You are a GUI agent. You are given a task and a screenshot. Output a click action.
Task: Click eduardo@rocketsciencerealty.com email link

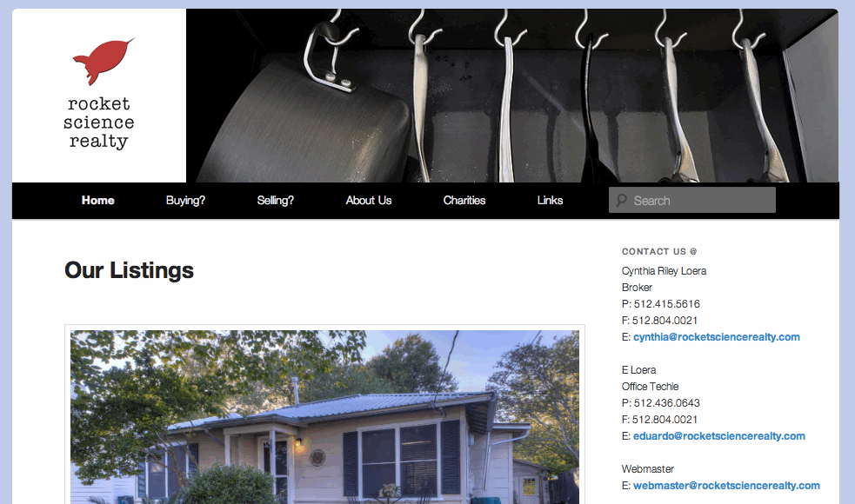pos(718,436)
